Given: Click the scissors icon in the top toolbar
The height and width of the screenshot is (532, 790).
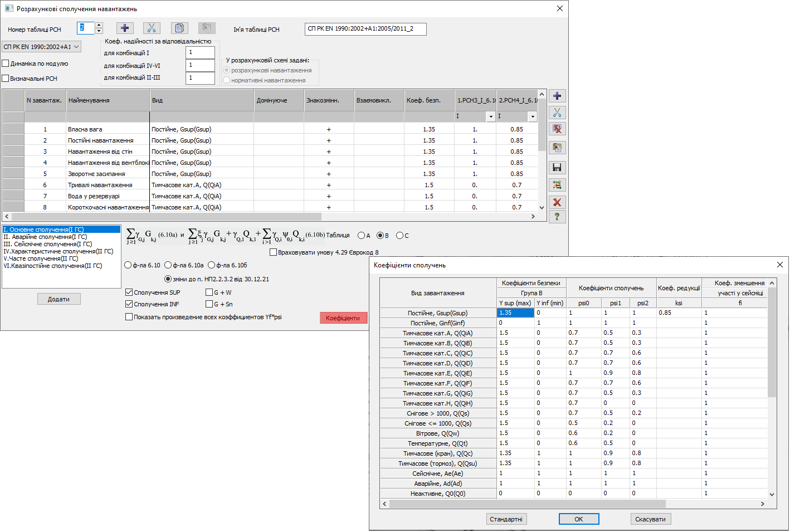Looking at the screenshot, I should pos(152,28).
